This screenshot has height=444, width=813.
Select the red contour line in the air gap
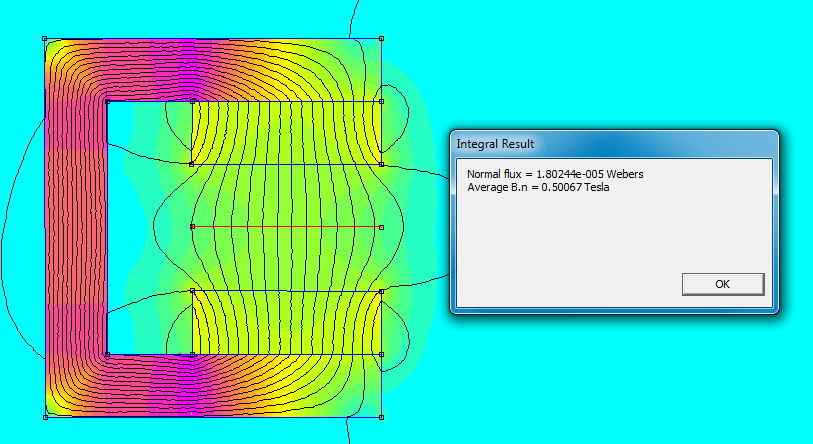click(x=287, y=227)
